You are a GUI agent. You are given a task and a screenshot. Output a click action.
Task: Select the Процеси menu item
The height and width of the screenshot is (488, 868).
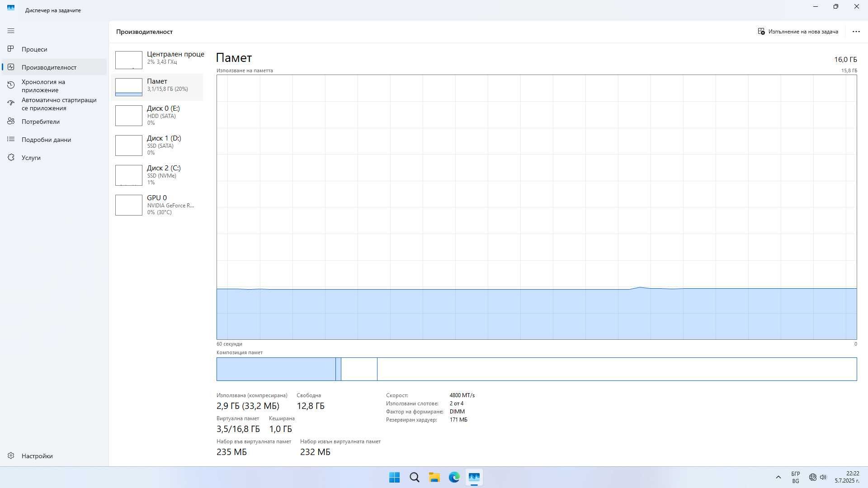coord(54,49)
